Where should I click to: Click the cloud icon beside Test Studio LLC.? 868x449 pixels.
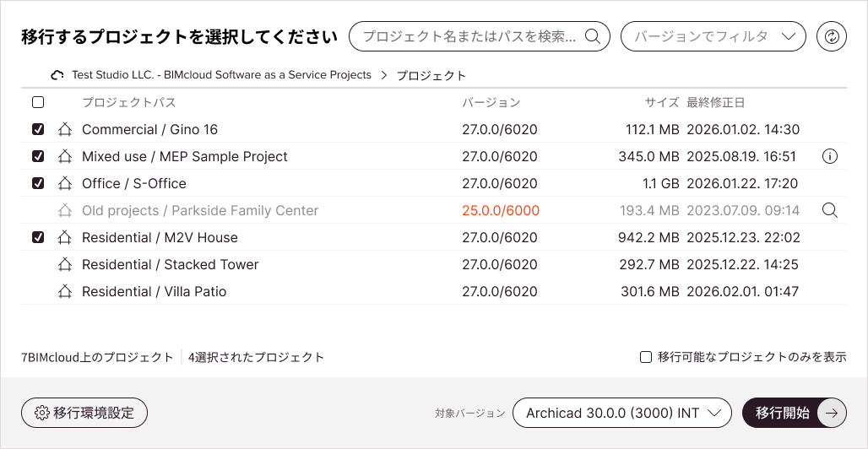[x=57, y=75]
